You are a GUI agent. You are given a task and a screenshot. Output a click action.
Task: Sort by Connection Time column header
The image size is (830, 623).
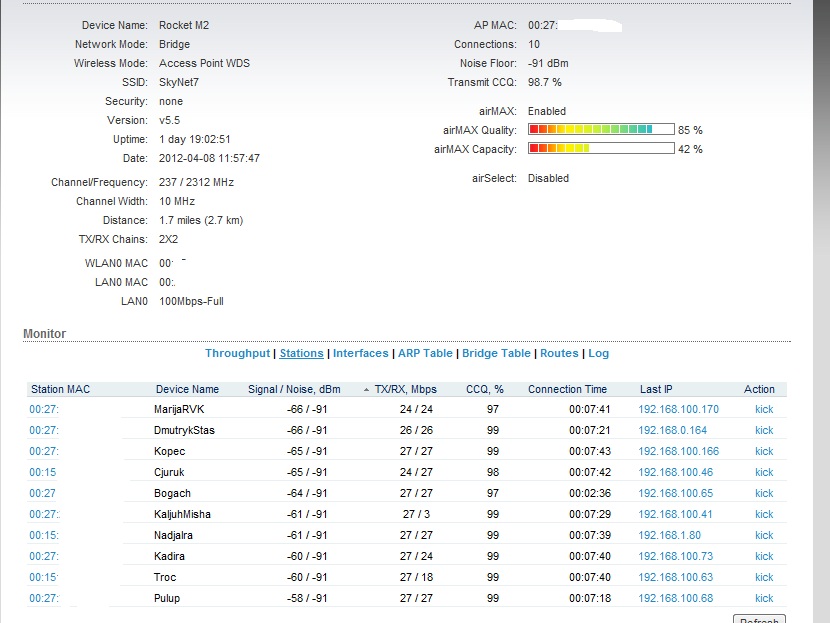pyautogui.click(x=567, y=389)
